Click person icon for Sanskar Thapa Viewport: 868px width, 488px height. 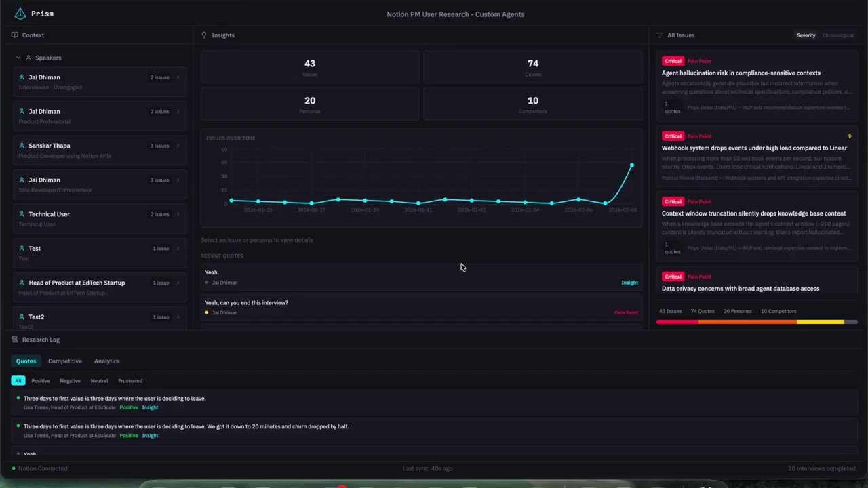pos(22,146)
